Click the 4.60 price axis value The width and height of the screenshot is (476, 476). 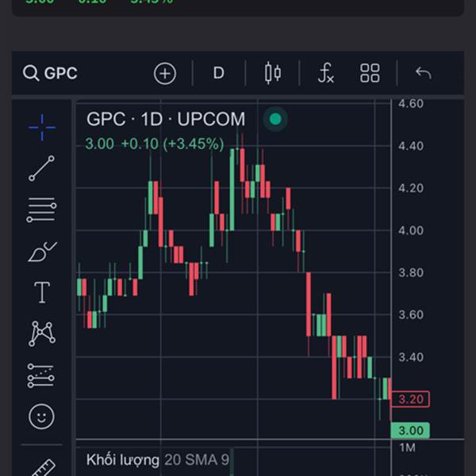pos(411,104)
